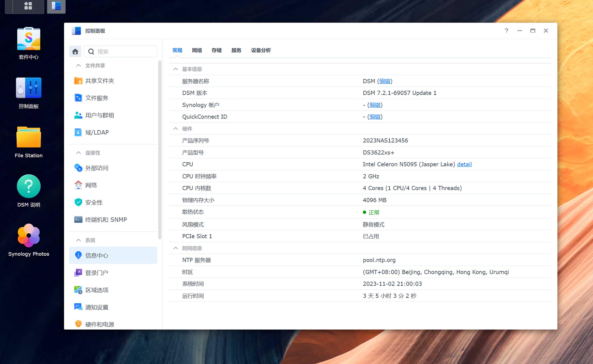Maximize the Control Panel window
The height and width of the screenshot is (364, 593).
533,31
